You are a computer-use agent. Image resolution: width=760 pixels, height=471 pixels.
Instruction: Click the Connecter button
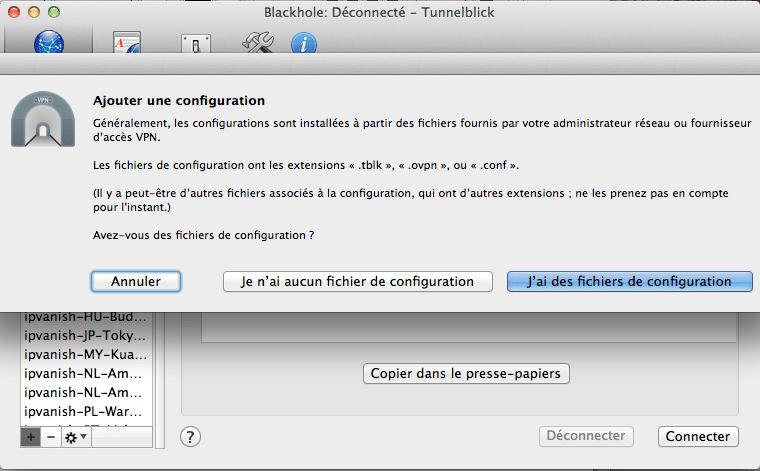(698, 437)
